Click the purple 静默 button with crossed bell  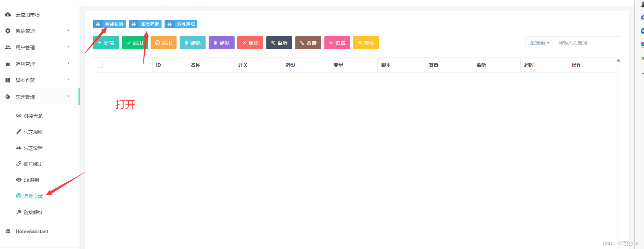(222, 43)
